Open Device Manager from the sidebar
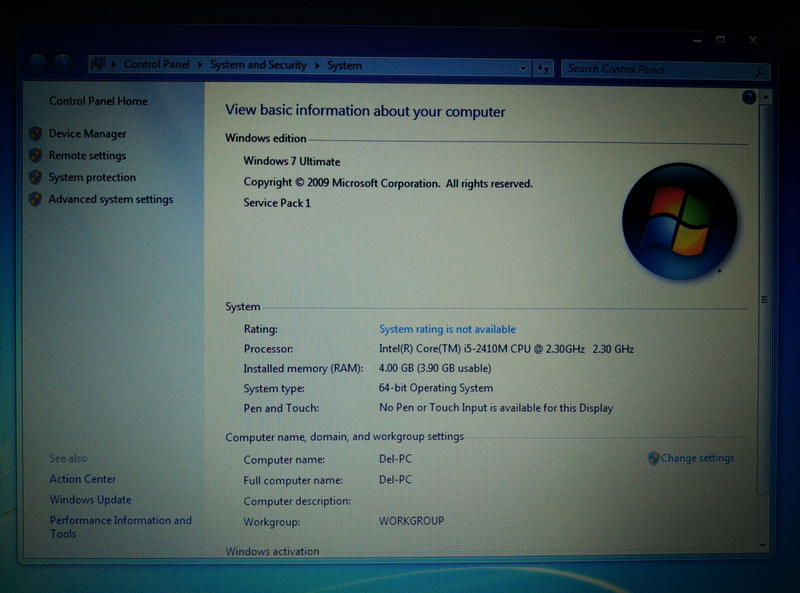800x593 pixels. point(87,134)
